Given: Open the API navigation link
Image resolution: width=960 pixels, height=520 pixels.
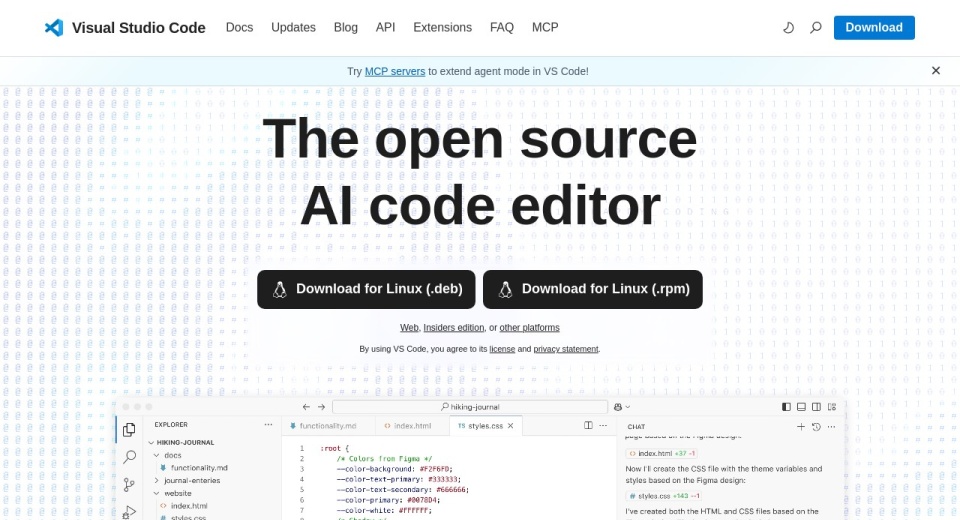Looking at the screenshot, I should point(385,28).
